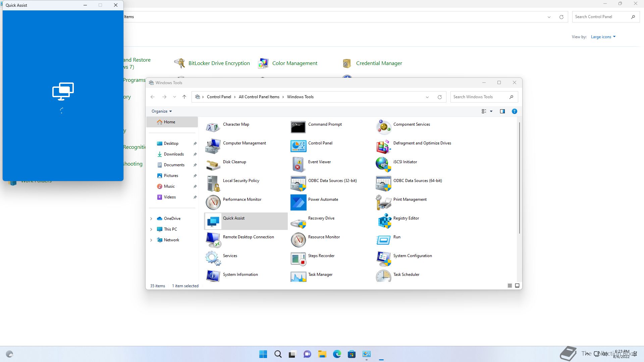
Task: Click the Search Control Panel field
Action: (605, 17)
